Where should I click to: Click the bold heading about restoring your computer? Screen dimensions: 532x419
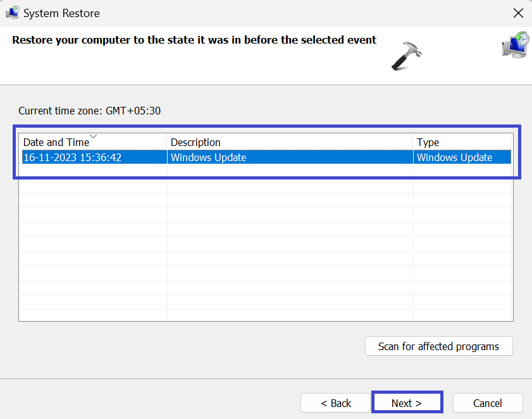pyautogui.click(x=194, y=40)
